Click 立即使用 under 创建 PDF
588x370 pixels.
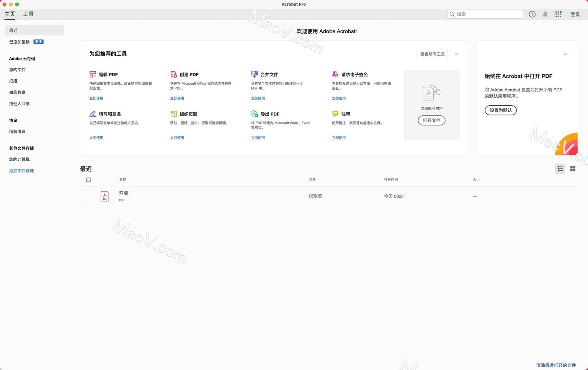[177, 98]
